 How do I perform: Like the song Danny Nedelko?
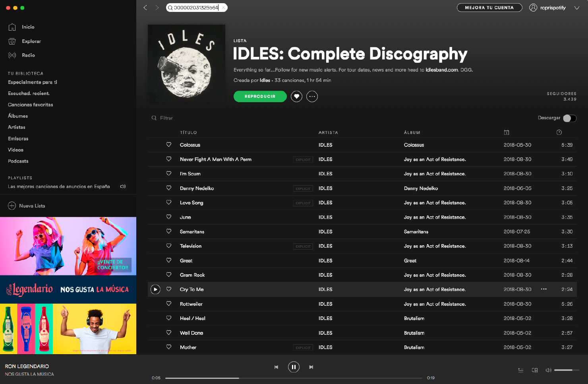(x=169, y=188)
